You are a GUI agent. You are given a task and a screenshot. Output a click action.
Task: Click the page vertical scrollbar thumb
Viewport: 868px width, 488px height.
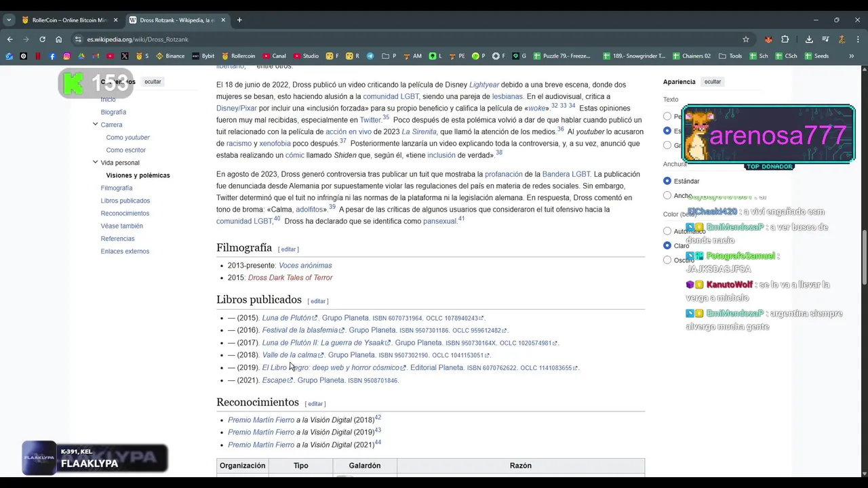click(x=864, y=258)
